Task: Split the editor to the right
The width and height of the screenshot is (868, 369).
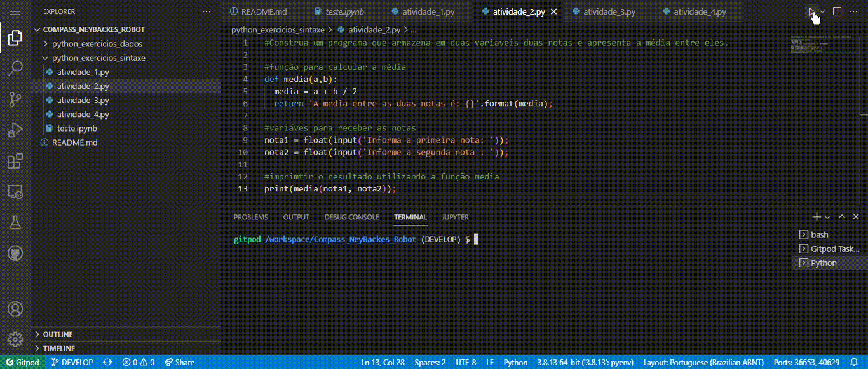Action: [837, 11]
